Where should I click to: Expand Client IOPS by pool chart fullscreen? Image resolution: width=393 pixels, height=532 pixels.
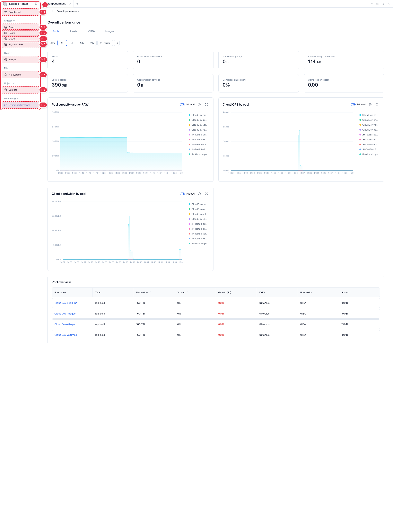point(377,105)
